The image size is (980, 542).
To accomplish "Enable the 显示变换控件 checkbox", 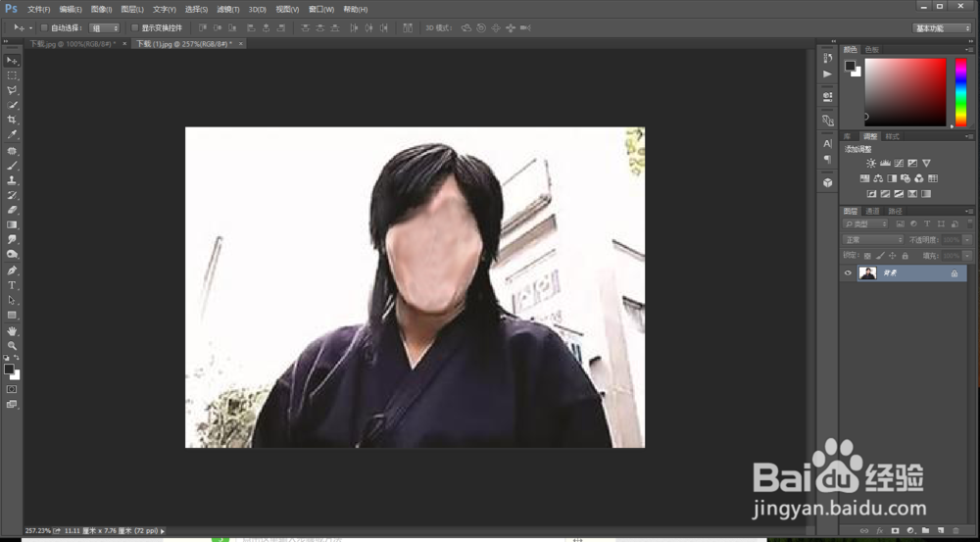I will click(134, 28).
